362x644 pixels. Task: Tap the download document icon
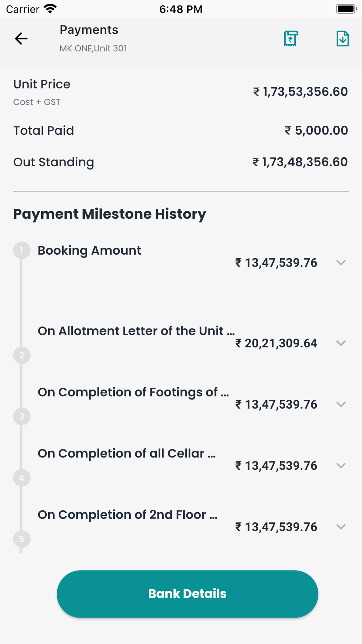(x=342, y=38)
